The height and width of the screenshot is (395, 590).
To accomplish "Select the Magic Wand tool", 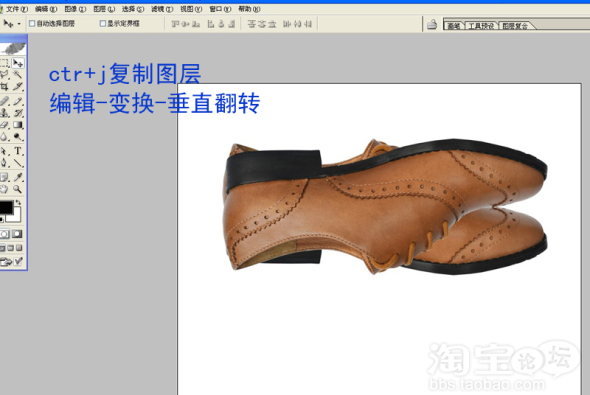I will (18, 74).
